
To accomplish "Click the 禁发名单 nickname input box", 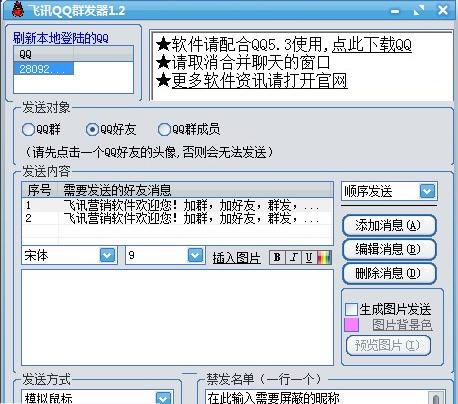I will 317,397.
